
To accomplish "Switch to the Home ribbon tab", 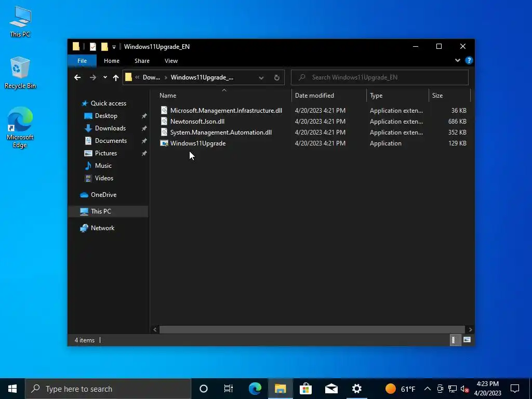I will [x=112, y=61].
